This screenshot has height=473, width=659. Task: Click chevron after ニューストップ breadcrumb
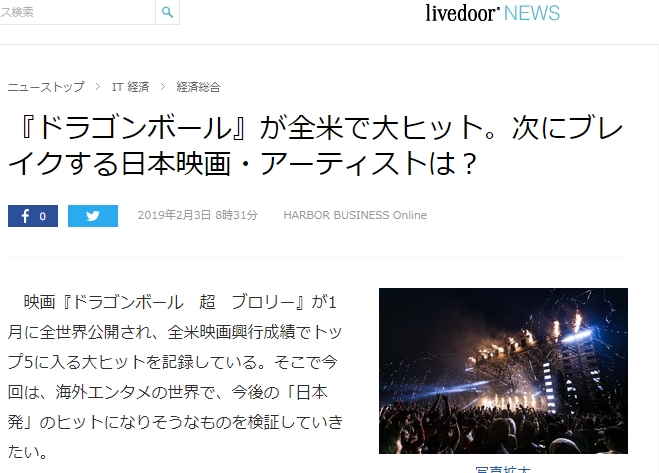pos(98,87)
